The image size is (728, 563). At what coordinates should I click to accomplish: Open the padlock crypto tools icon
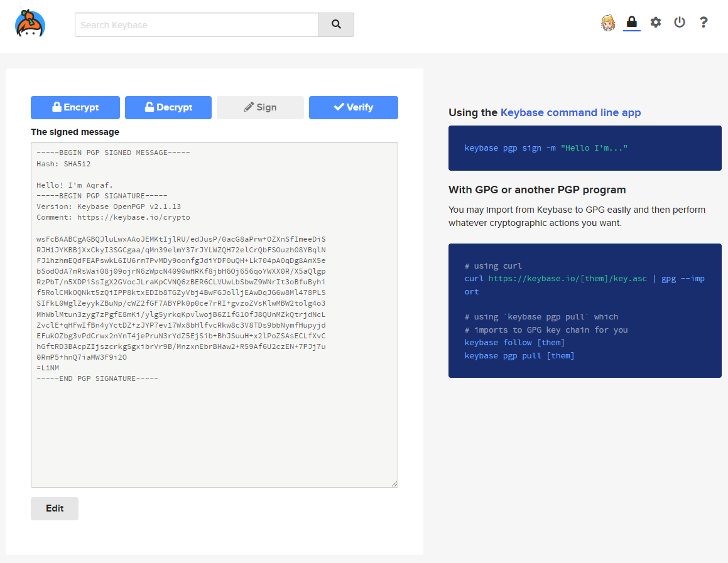click(x=632, y=23)
